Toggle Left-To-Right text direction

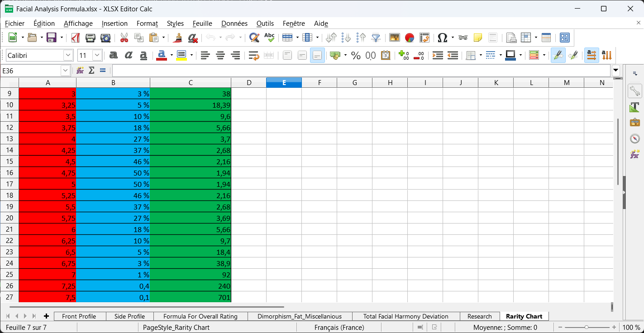[592, 55]
